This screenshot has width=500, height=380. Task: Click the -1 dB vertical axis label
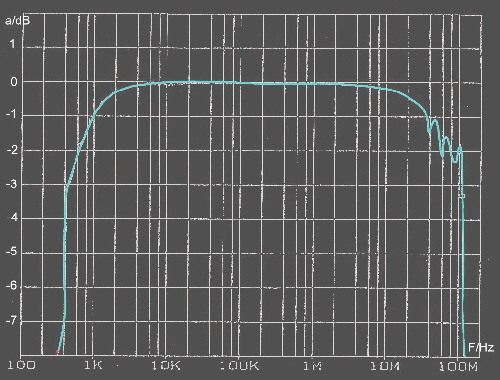tap(11, 114)
